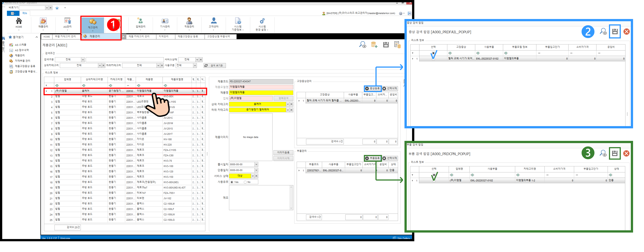644x252 pixels.
Task: Open the AS관리 ribbon menu
Action: tap(67, 24)
